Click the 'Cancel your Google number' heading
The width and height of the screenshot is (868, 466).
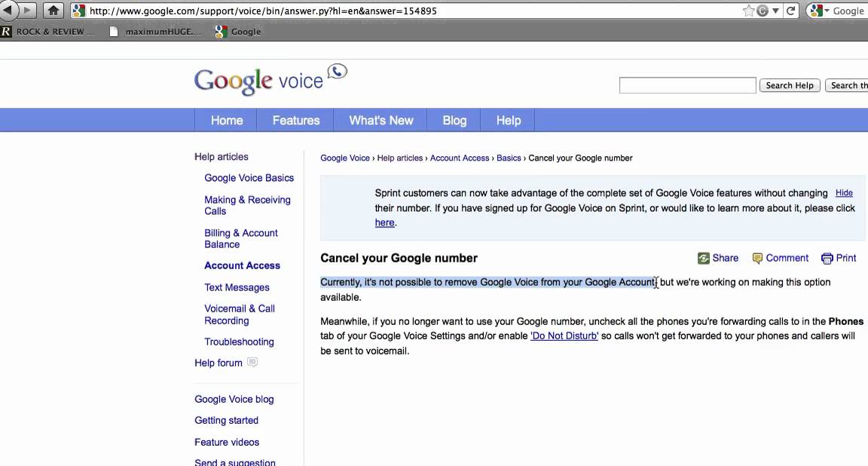coord(399,258)
